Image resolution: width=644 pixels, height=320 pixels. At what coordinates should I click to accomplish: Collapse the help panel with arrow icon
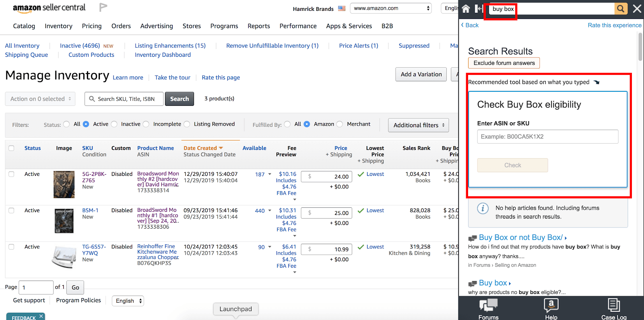coord(479,8)
